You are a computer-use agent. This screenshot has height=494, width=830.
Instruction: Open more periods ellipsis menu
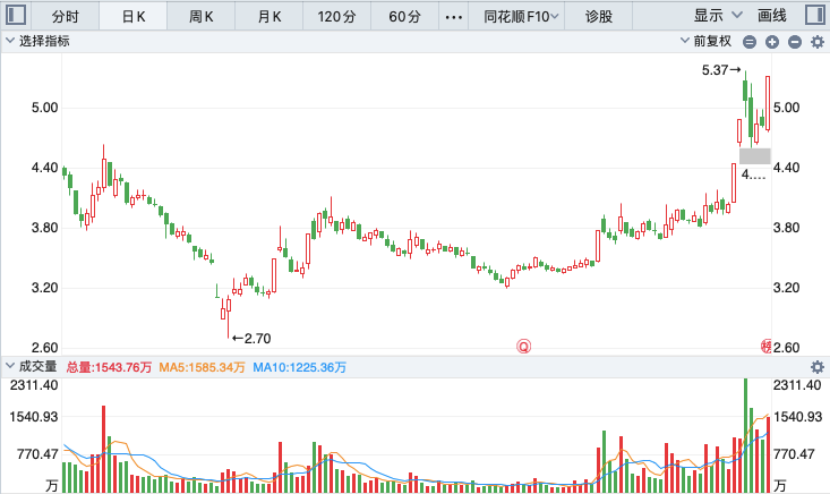[x=454, y=17]
